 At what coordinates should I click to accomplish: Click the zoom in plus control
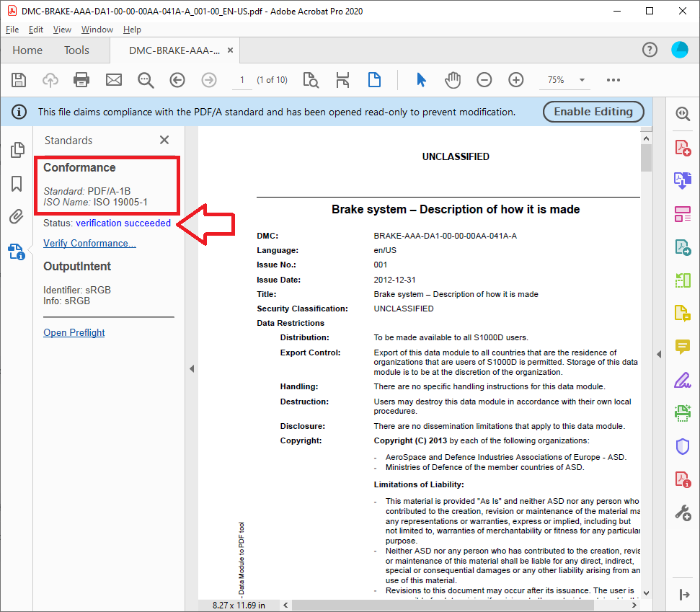coord(515,79)
